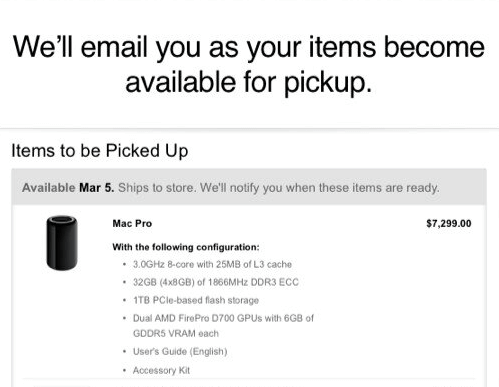Click the bullet before Accessory Kit
The height and width of the screenshot is (387, 499).
124,370
